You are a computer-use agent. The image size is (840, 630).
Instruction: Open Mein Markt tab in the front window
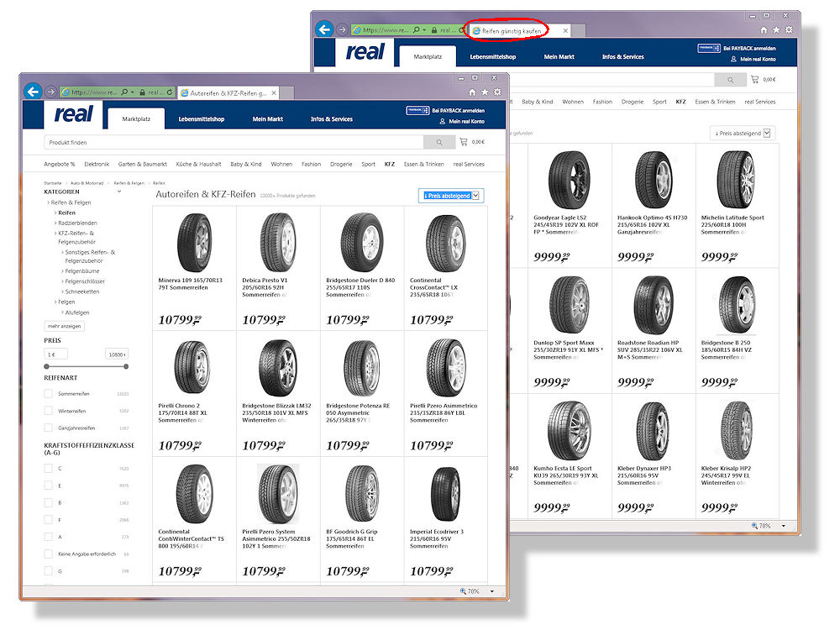tap(268, 119)
